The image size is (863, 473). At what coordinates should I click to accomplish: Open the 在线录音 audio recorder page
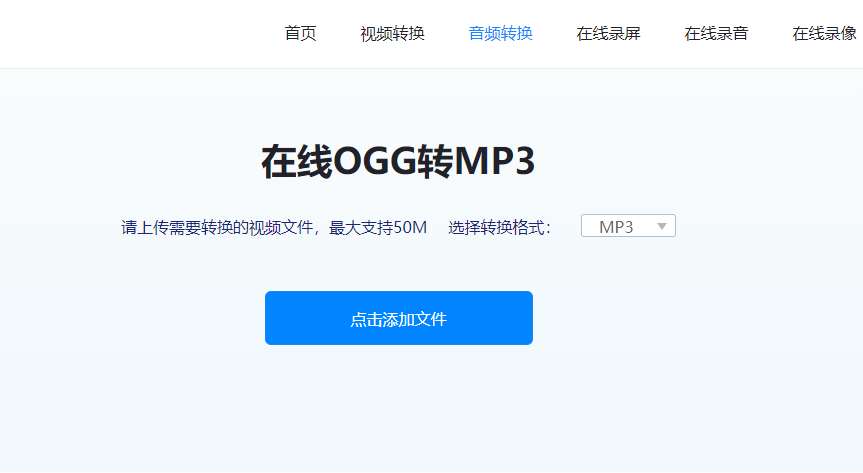(716, 33)
